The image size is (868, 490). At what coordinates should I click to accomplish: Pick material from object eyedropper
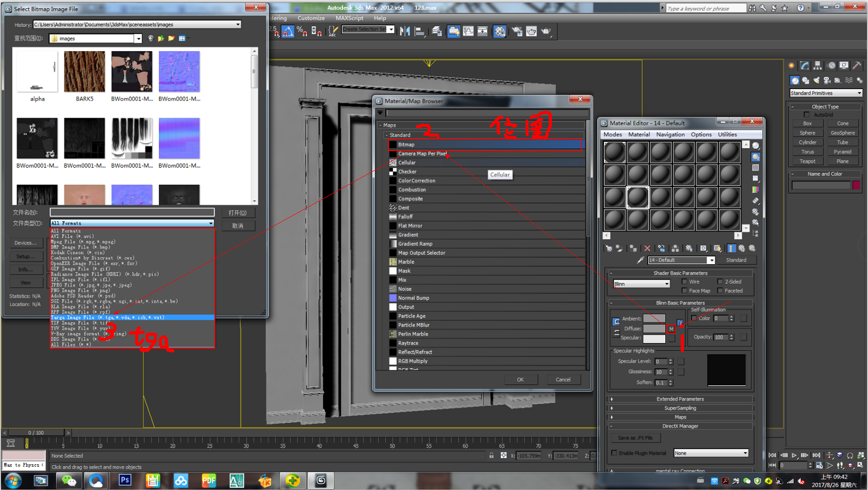coord(640,260)
